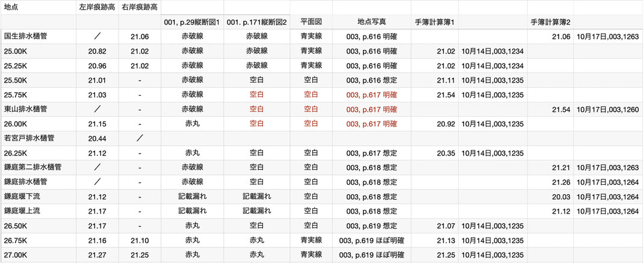The image size is (644, 263).
Task: Click the 20.82 value in the 25.00K row
Action: pyautogui.click(x=98, y=51)
